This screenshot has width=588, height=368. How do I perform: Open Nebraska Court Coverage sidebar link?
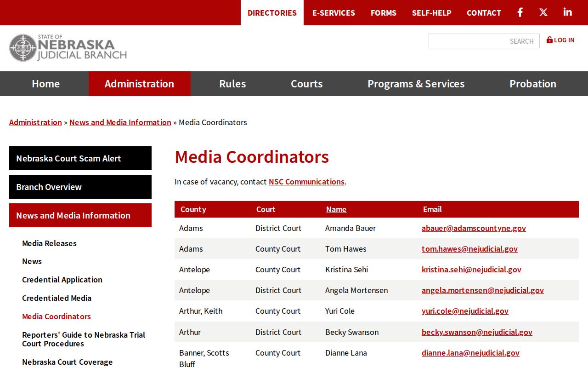pyautogui.click(x=67, y=362)
